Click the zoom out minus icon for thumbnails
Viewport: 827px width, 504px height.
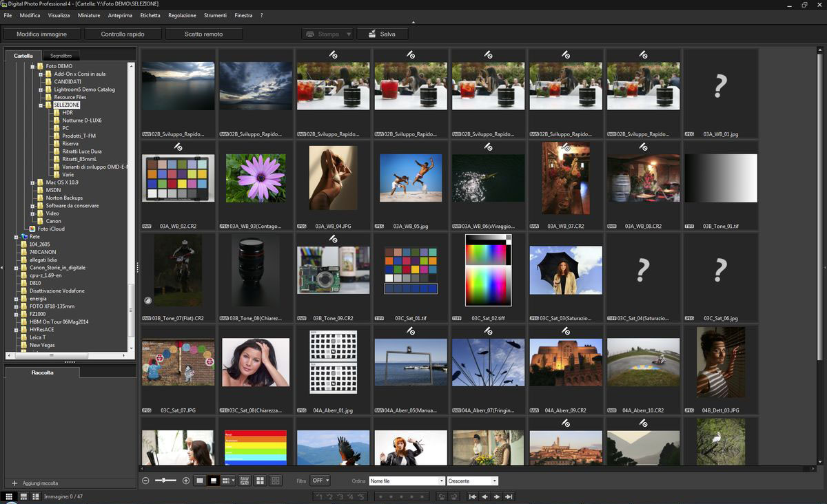click(145, 481)
